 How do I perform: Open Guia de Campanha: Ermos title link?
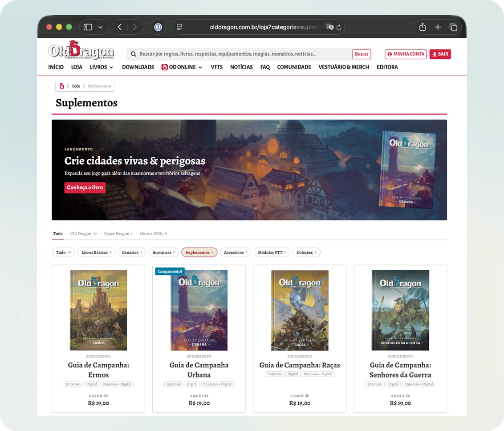98,370
